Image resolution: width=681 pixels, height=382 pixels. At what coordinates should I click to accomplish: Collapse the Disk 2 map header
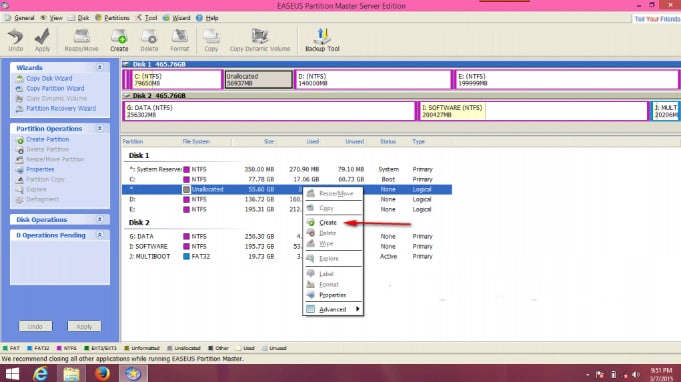coord(127,96)
